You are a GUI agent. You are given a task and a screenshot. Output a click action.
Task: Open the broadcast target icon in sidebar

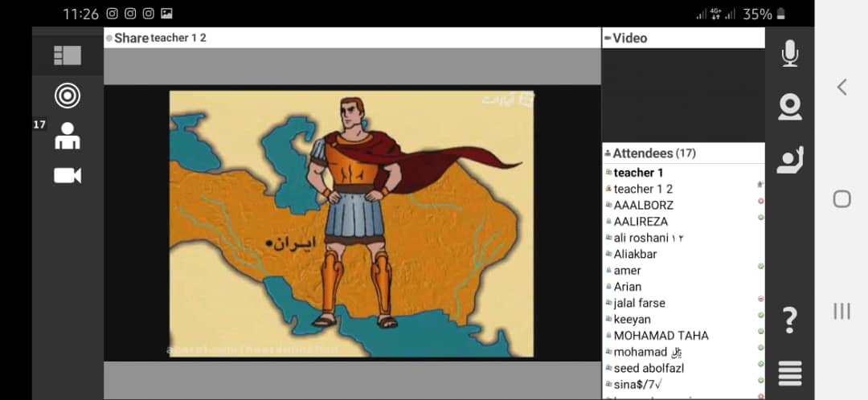[x=68, y=96]
